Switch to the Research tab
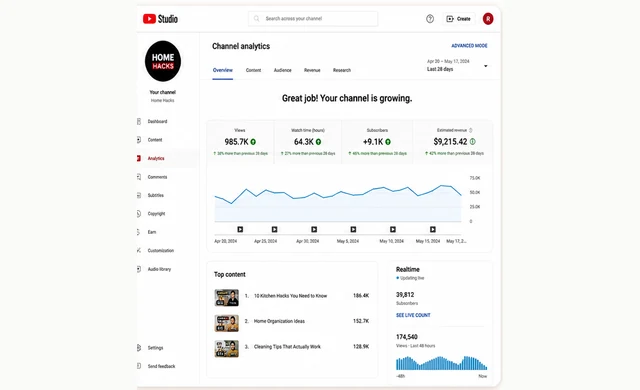640x390 pixels. 342,70
